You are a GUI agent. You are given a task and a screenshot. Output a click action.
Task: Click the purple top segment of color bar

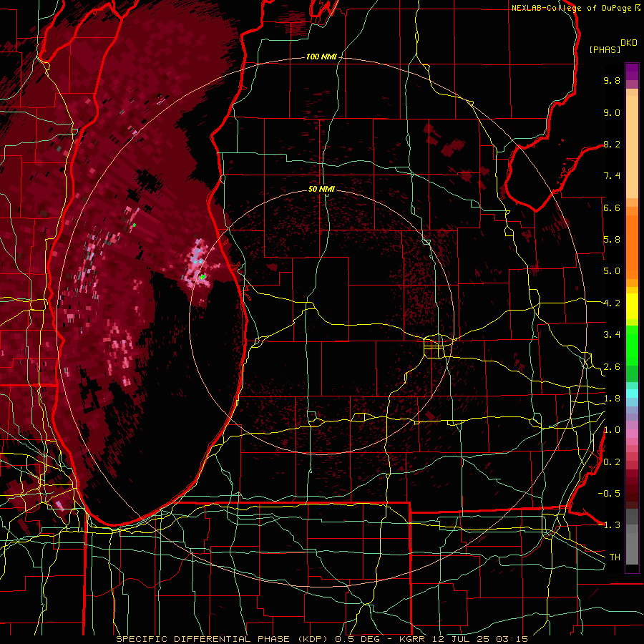[x=632, y=72]
